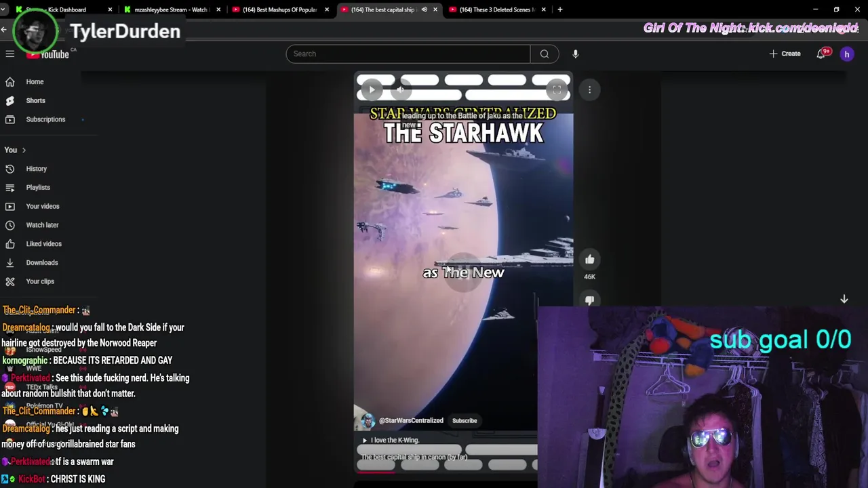
Task: Open the Short's three-dot more options
Action: point(589,89)
